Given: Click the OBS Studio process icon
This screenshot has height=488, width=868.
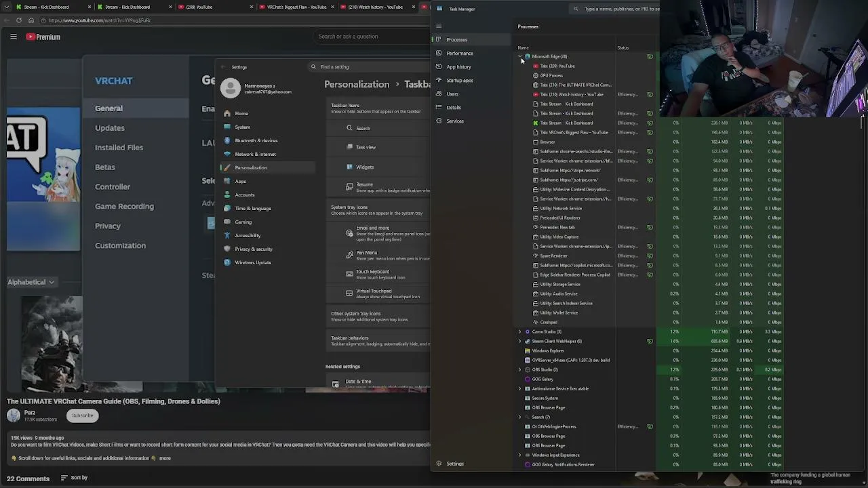Looking at the screenshot, I should (x=528, y=369).
